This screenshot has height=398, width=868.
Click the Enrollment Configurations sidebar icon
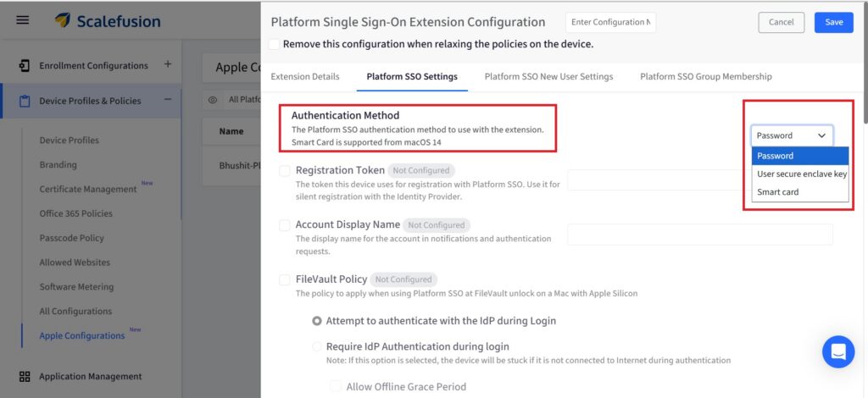point(25,65)
